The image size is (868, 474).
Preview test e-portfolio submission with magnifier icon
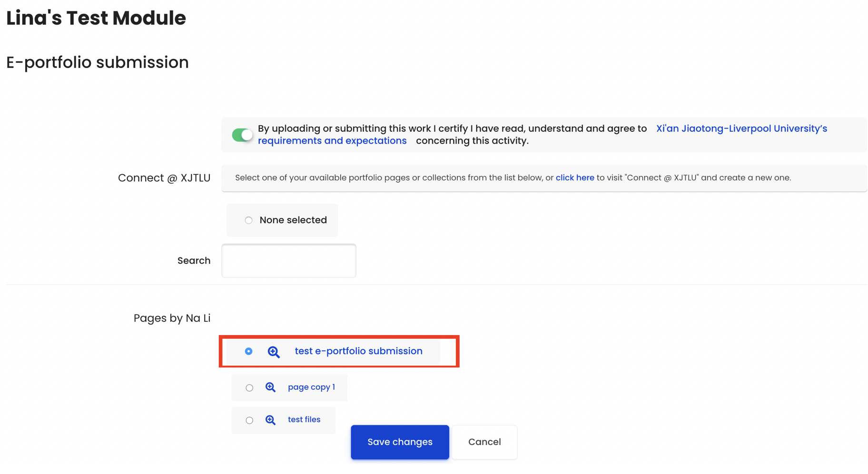[x=274, y=352]
